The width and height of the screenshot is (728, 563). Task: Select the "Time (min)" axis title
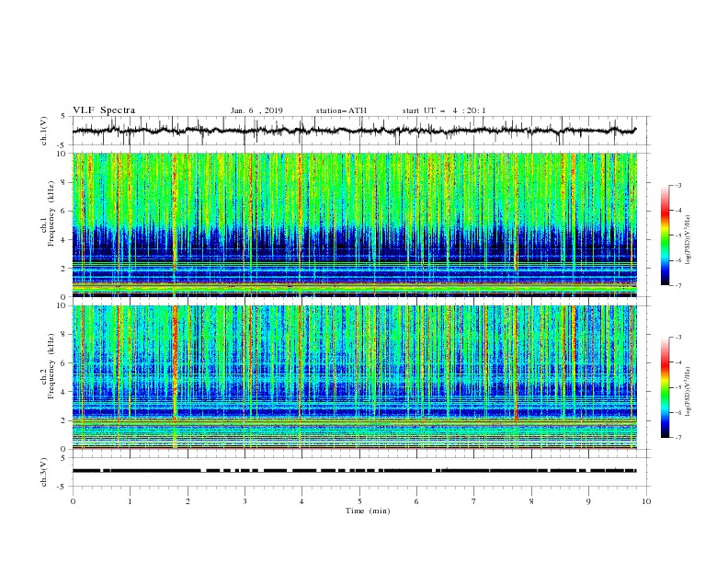point(368,511)
